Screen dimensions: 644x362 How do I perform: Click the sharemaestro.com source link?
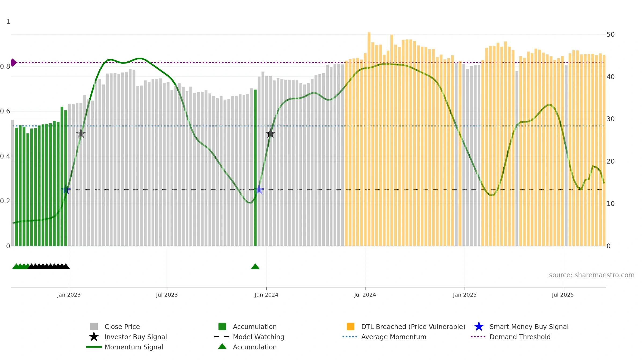coord(591,275)
